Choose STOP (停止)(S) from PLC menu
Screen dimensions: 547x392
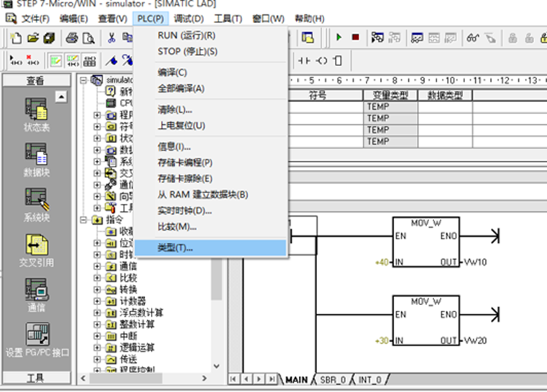coord(211,52)
